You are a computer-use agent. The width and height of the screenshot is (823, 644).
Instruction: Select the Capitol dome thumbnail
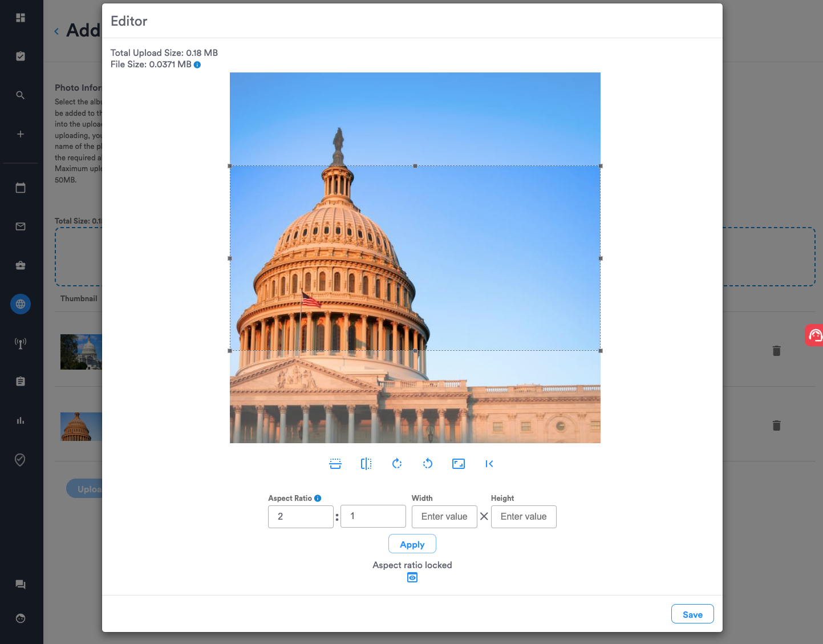pos(81,426)
